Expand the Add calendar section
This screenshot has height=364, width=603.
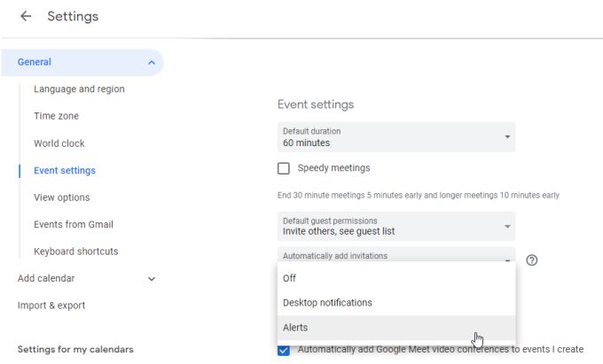(152, 279)
